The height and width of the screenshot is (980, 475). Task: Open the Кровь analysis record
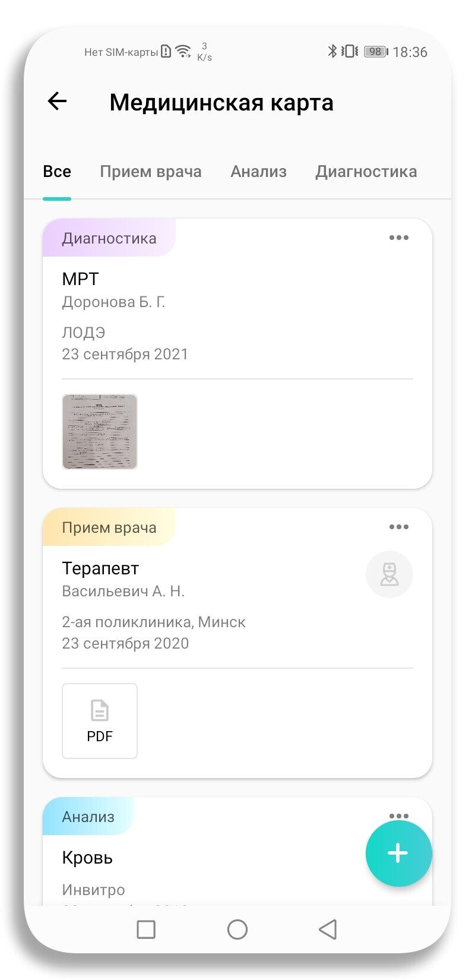coord(87,858)
